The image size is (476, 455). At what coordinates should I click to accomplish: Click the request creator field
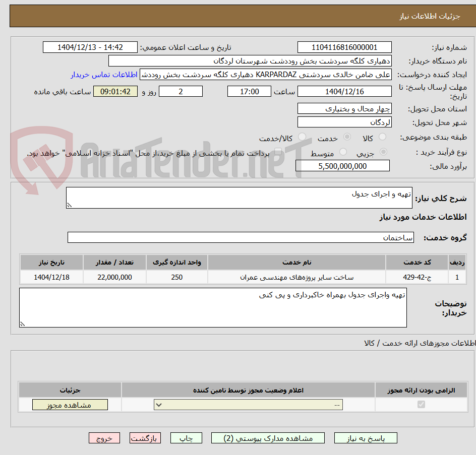(266, 75)
